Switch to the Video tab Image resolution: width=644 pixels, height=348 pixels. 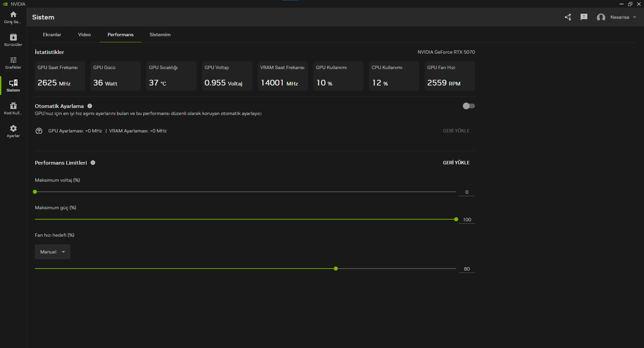coord(85,35)
